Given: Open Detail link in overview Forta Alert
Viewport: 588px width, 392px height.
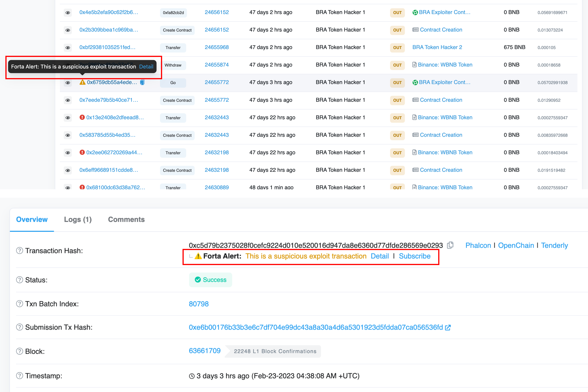Looking at the screenshot, I should [x=379, y=256].
